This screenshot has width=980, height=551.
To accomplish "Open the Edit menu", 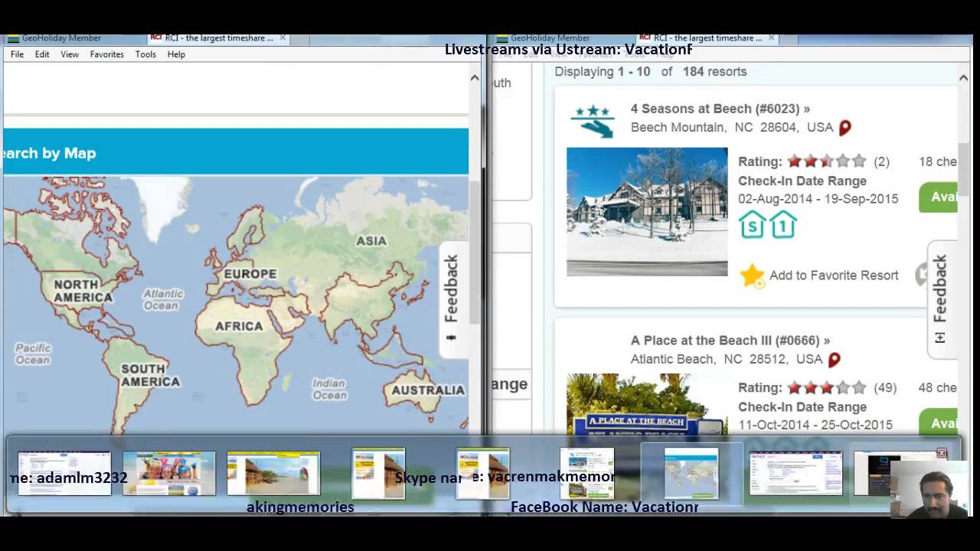I will [x=42, y=54].
